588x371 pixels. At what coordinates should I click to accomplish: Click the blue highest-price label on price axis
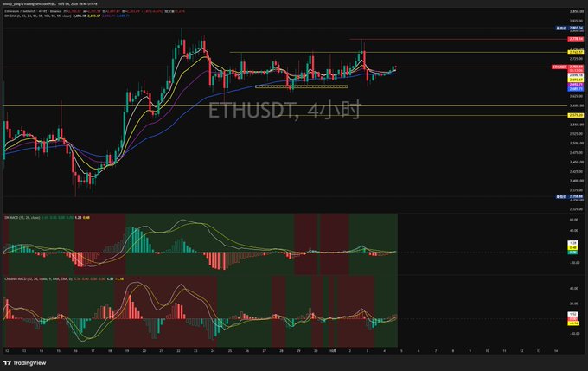click(x=570, y=28)
